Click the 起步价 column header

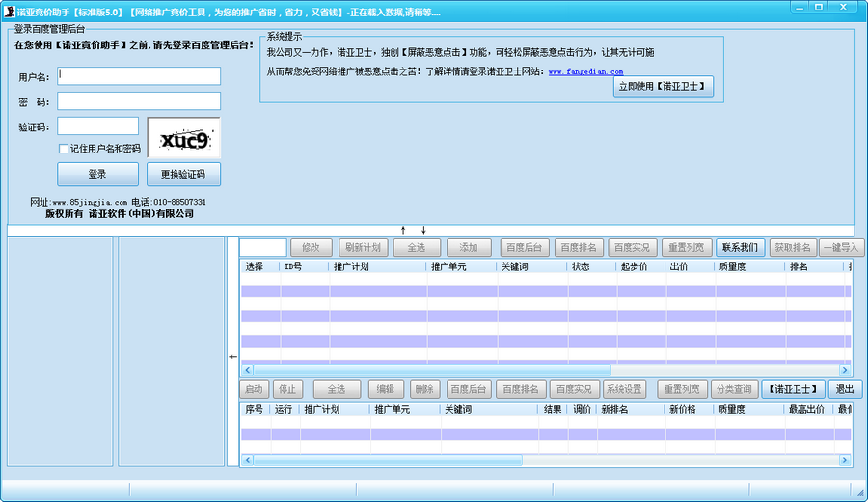pyautogui.click(x=641, y=266)
